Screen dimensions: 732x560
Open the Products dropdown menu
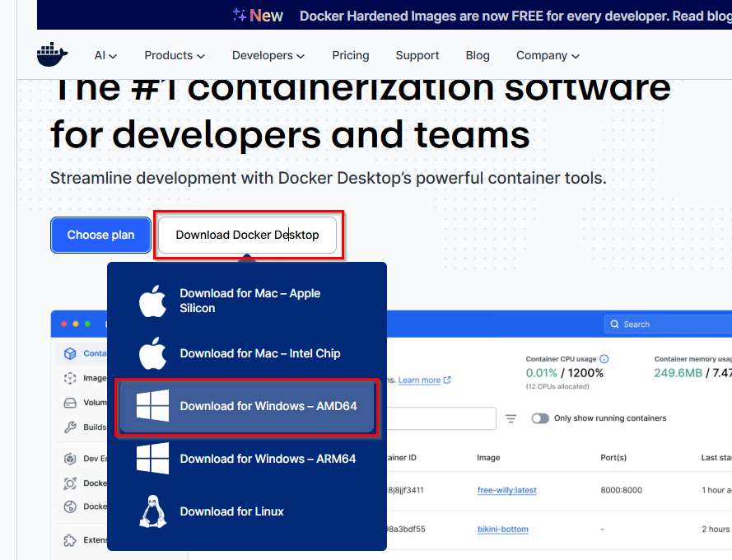[175, 55]
